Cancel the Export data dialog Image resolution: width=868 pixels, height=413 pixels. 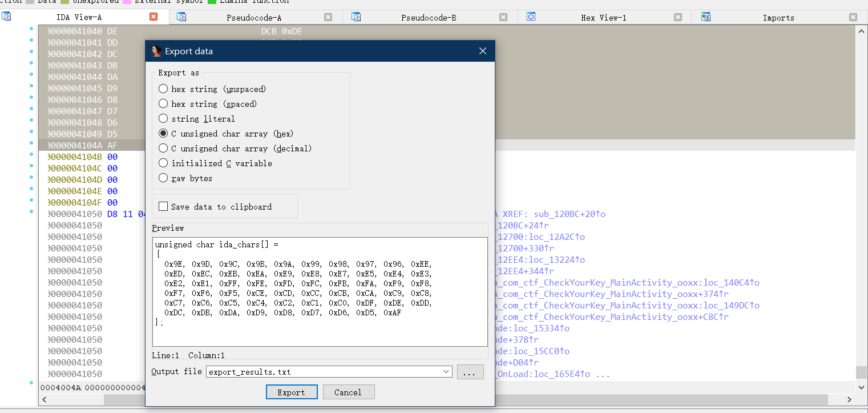click(x=348, y=392)
